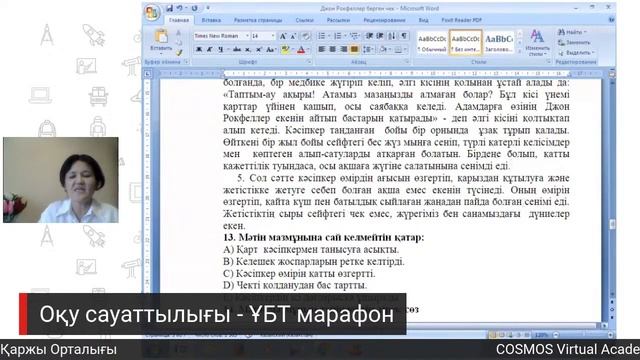This screenshot has height=360, width=640.
Task: Increase font size with the grow icon
Action: coord(282,36)
